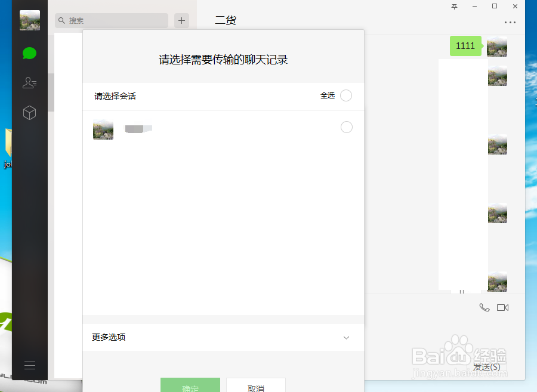This screenshot has height=392, width=537.
Task: Click the 确定 confirm button
Action: [190, 388]
